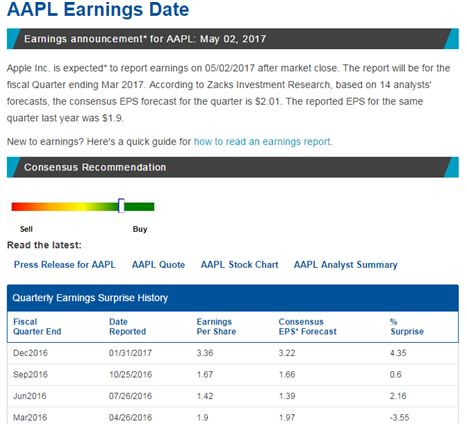Click the 3.22 consensus forecast value
Image resolution: width=467 pixels, height=426 pixels.
[287, 353]
